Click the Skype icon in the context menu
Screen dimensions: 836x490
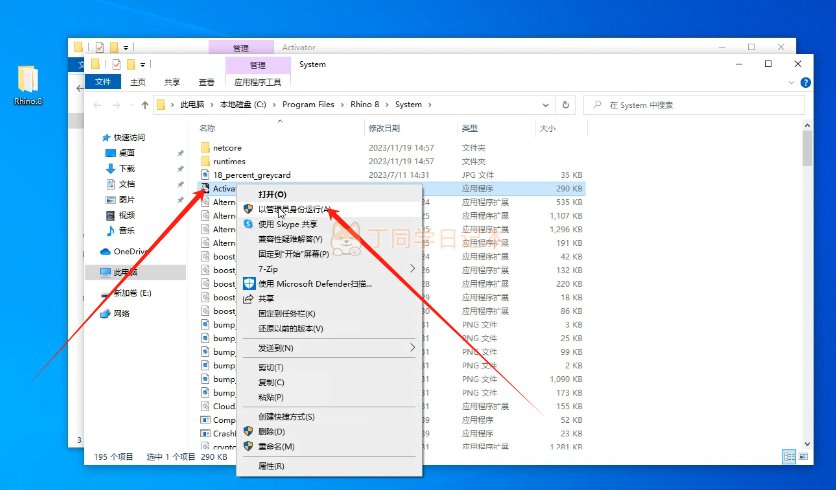(248, 224)
